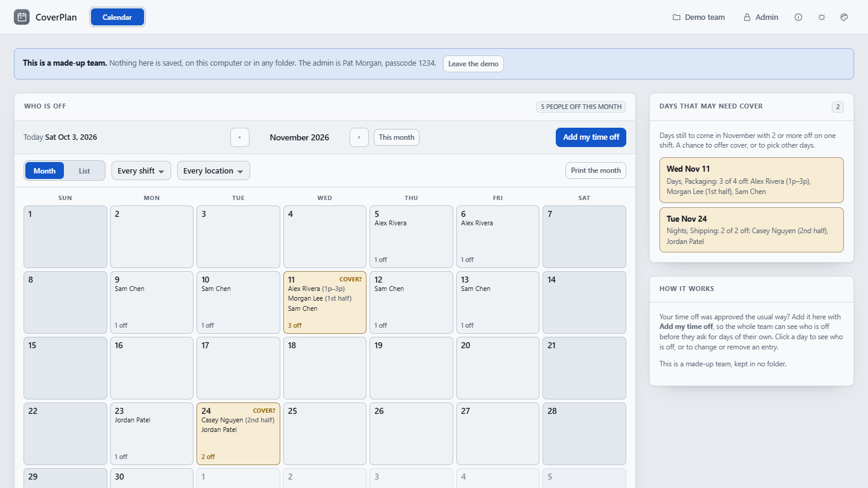Click Leave the demo button

tap(473, 64)
